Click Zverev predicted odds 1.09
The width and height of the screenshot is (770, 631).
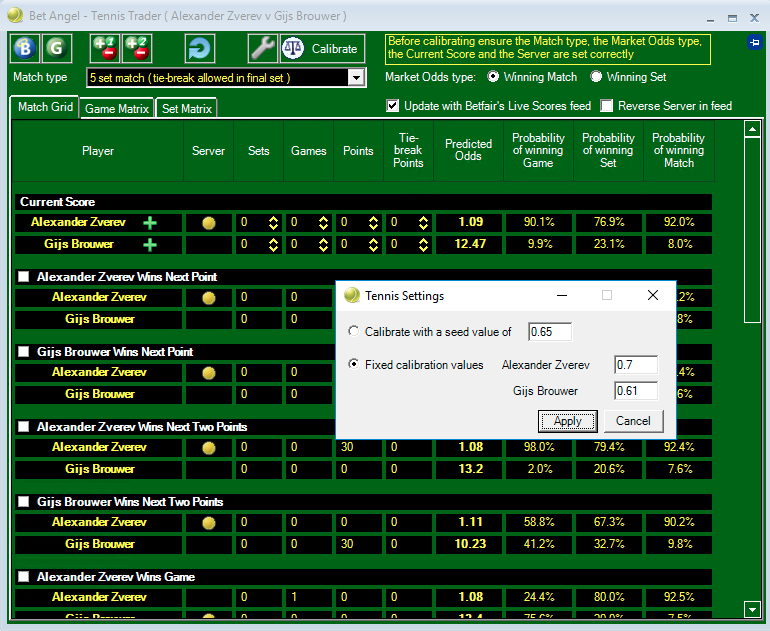[470, 222]
